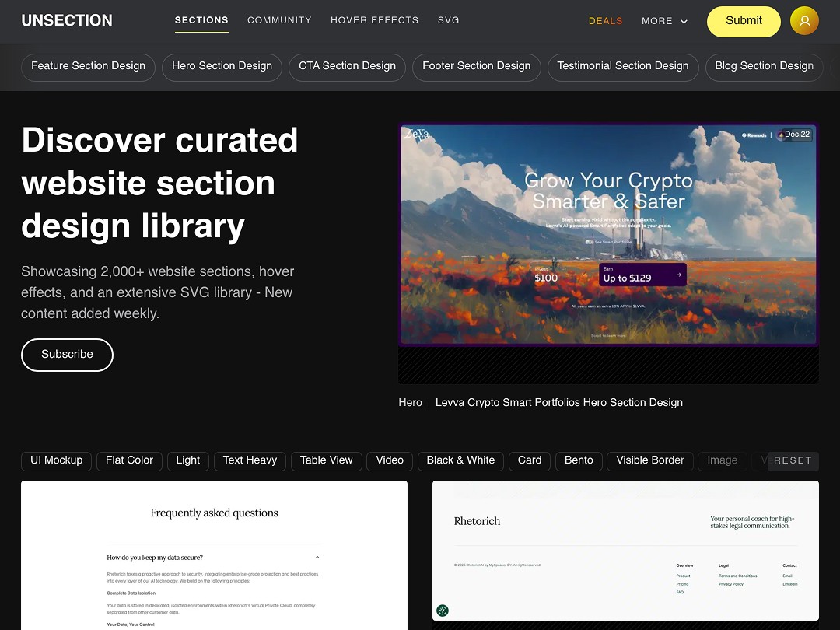This screenshot has height=630, width=840.
Task: Open the DEALS menu item
Action: [605, 21]
